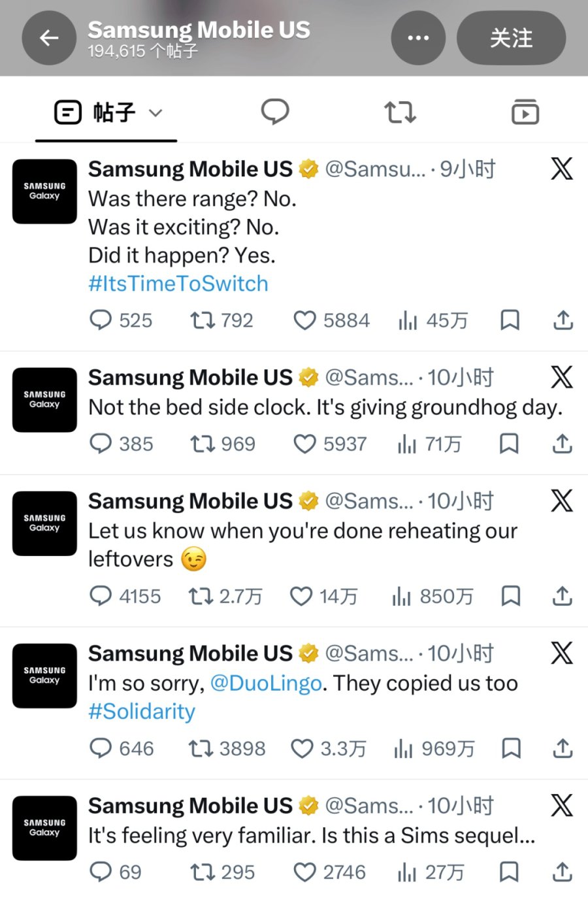The width and height of the screenshot is (588, 909).
Task: Repost the 'reheating our leftovers' post
Action: (x=201, y=596)
